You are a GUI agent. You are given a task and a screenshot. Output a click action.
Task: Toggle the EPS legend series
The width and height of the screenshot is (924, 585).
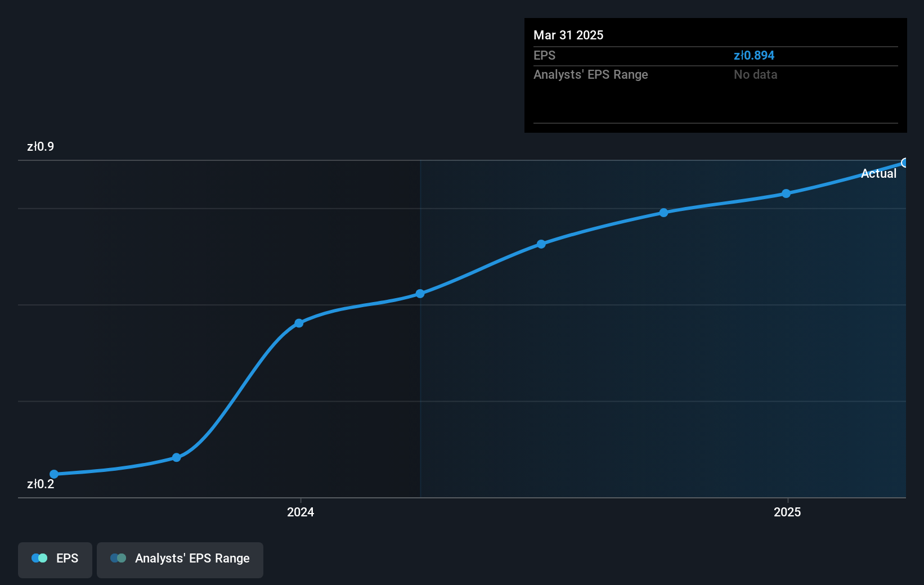(x=55, y=560)
